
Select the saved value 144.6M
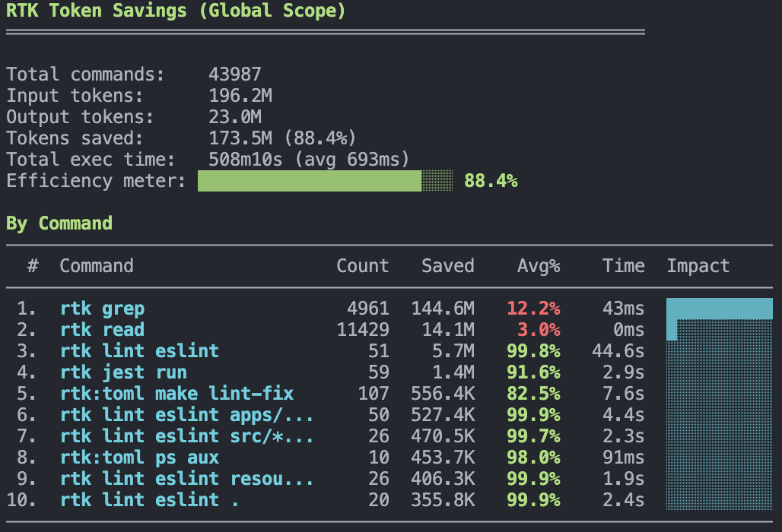pos(443,309)
